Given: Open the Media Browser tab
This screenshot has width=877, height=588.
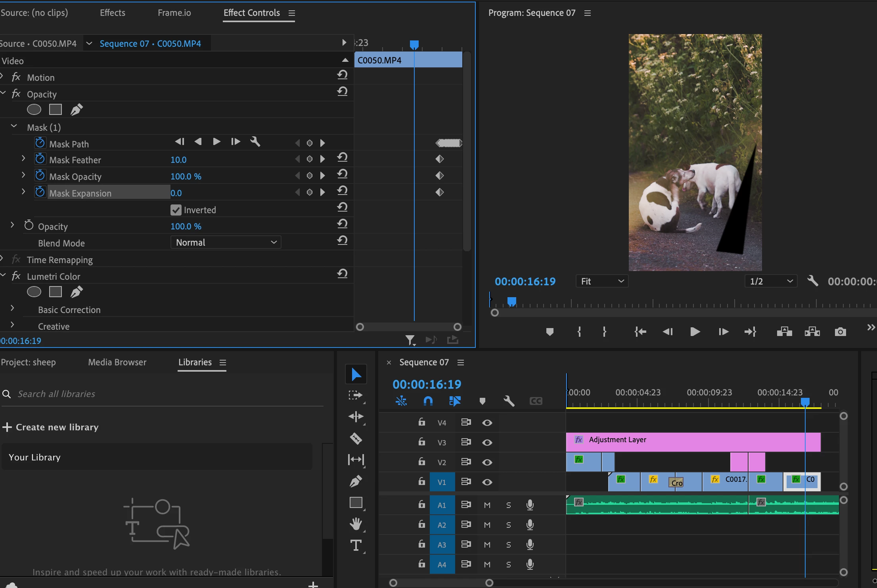Looking at the screenshot, I should [117, 362].
